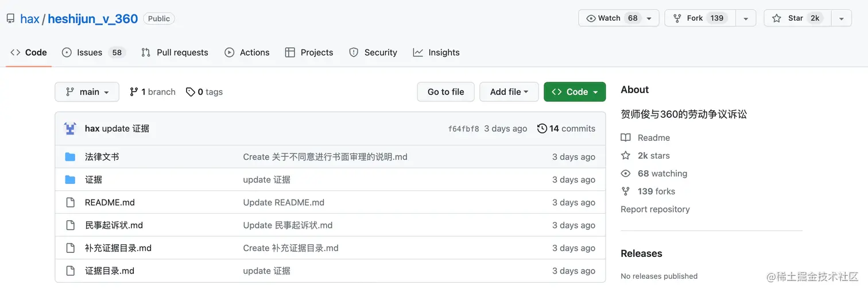Click the folder icon for 法律文书
Viewport: 868px width, 292px height.
point(70,157)
